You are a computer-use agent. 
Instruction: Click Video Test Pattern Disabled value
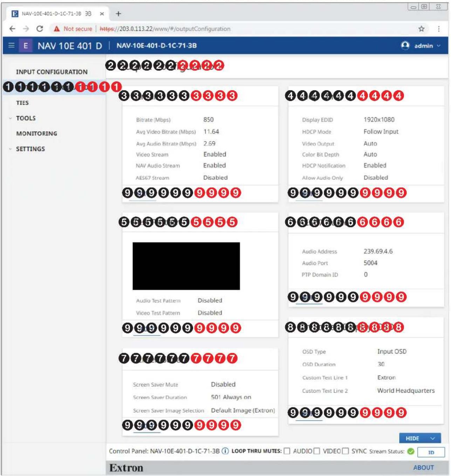[x=210, y=313]
